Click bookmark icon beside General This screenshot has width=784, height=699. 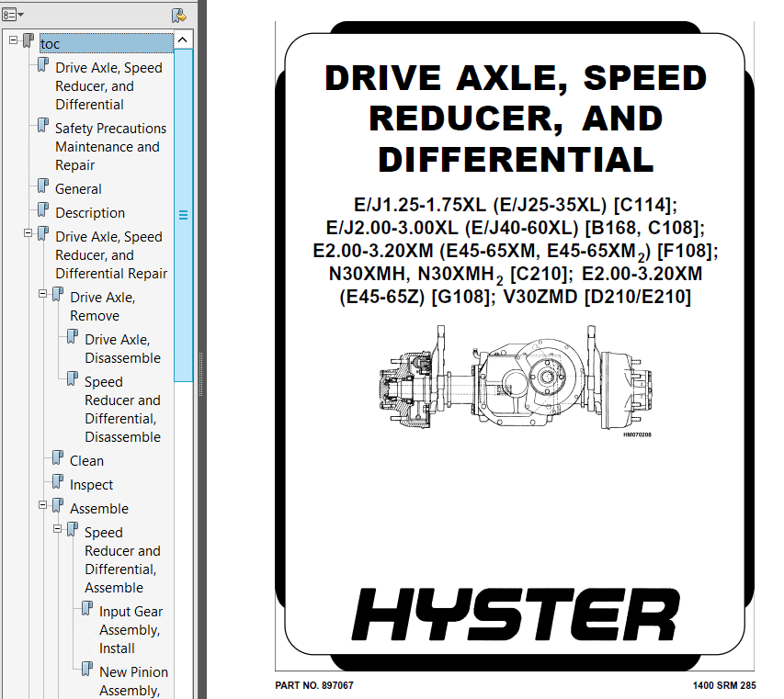pos(43,186)
